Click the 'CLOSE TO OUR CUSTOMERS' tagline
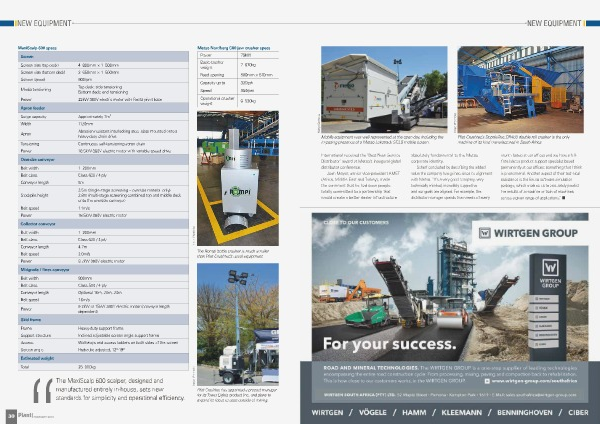The width and height of the screenshot is (600, 424). 356,222
